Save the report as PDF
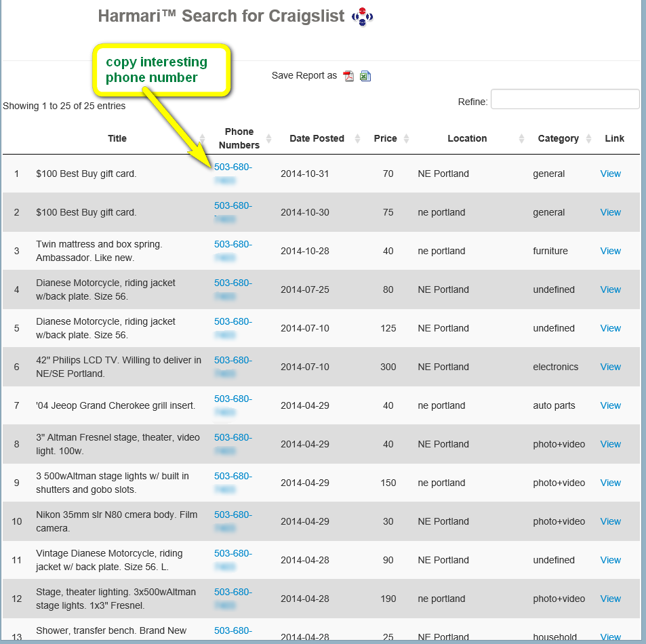 348,76
